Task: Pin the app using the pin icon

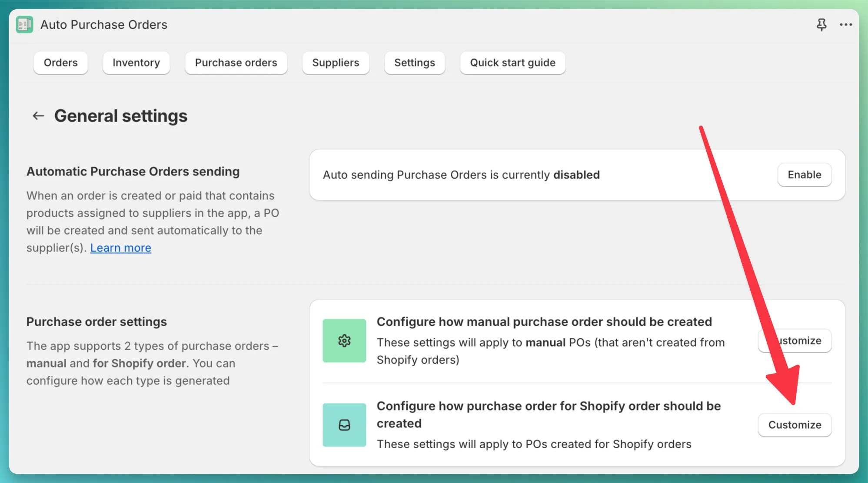Action: pyautogui.click(x=821, y=25)
